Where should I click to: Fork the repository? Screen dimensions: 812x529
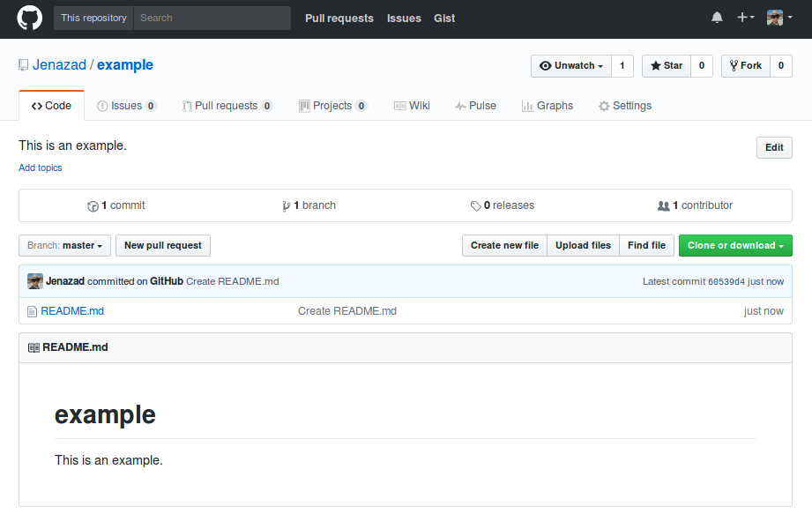click(746, 66)
